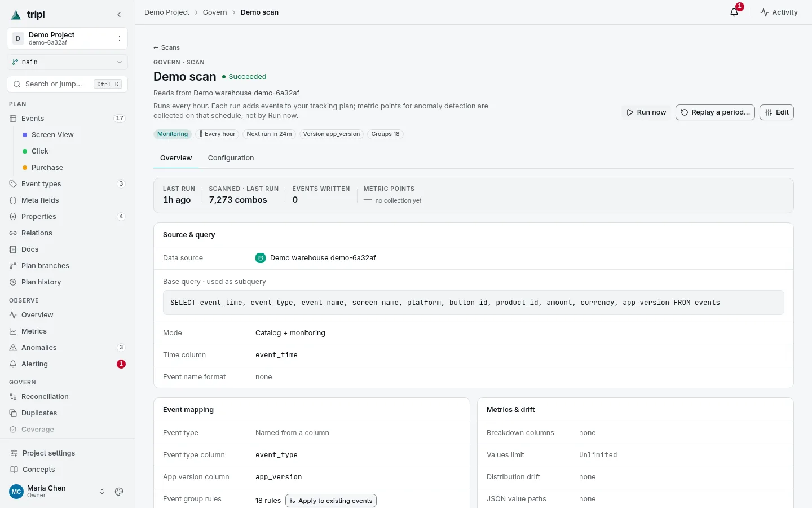Click the SQL base query box
This screenshot has width=812, height=508.
point(474,303)
